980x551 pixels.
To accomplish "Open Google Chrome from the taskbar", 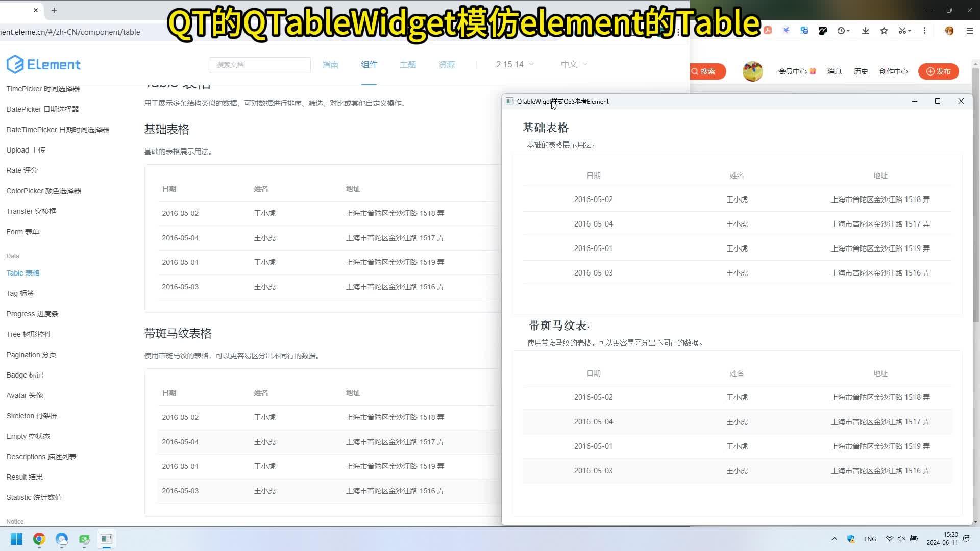I will (x=39, y=539).
